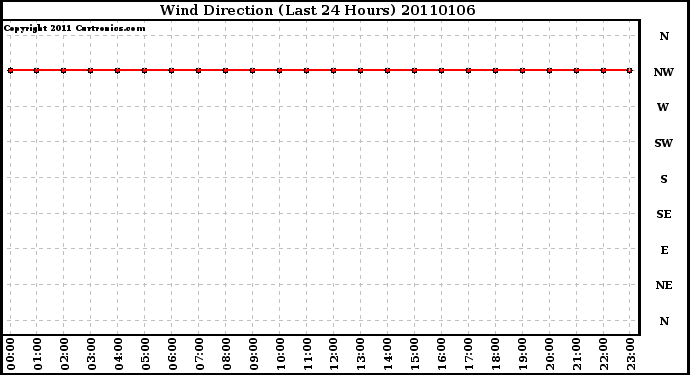Image resolution: width=690 pixels, height=375 pixels.
Task: Click the 23:00 time axis label
Action: [x=631, y=354]
